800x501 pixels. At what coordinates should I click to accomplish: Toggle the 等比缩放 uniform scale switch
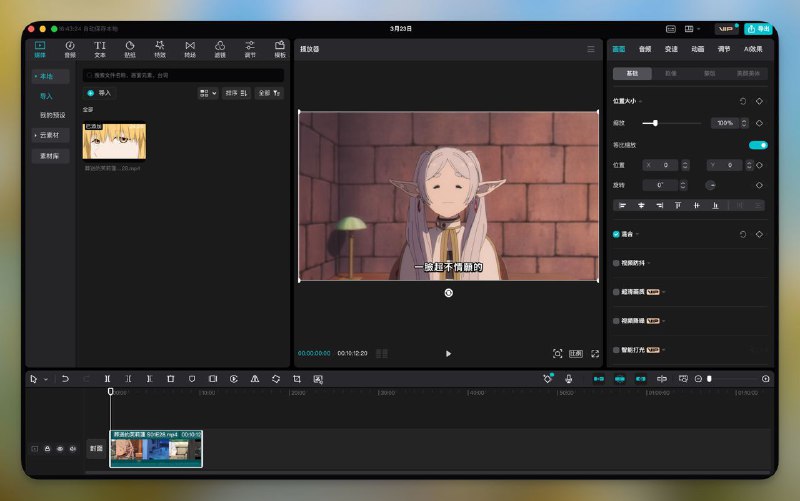pos(758,145)
